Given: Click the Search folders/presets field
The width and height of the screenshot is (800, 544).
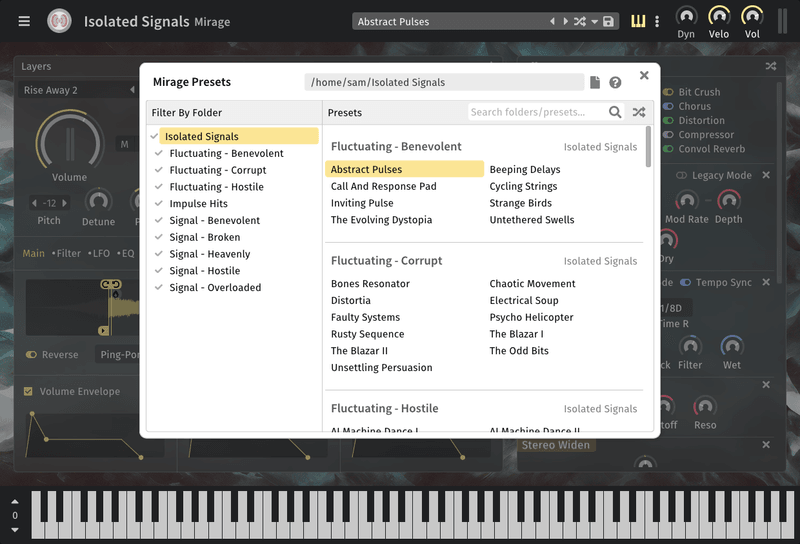Looking at the screenshot, I should (x=536, y=112).
